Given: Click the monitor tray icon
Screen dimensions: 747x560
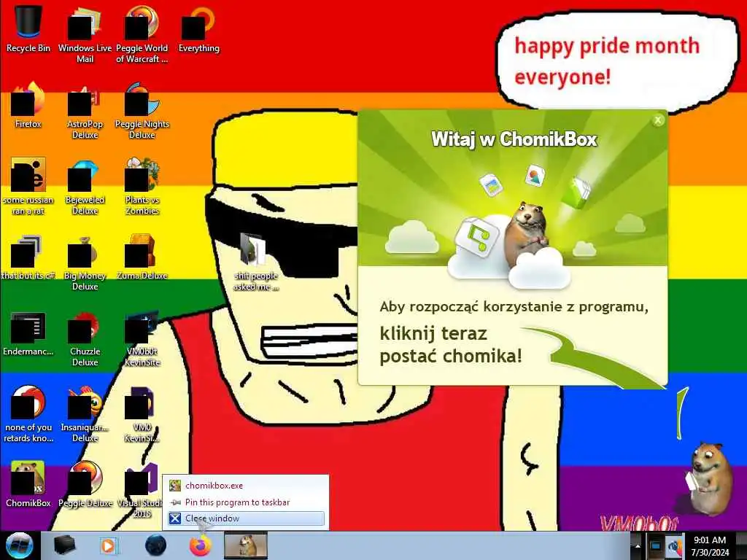Looking at the screenshot, I should [x=656, y=545].
